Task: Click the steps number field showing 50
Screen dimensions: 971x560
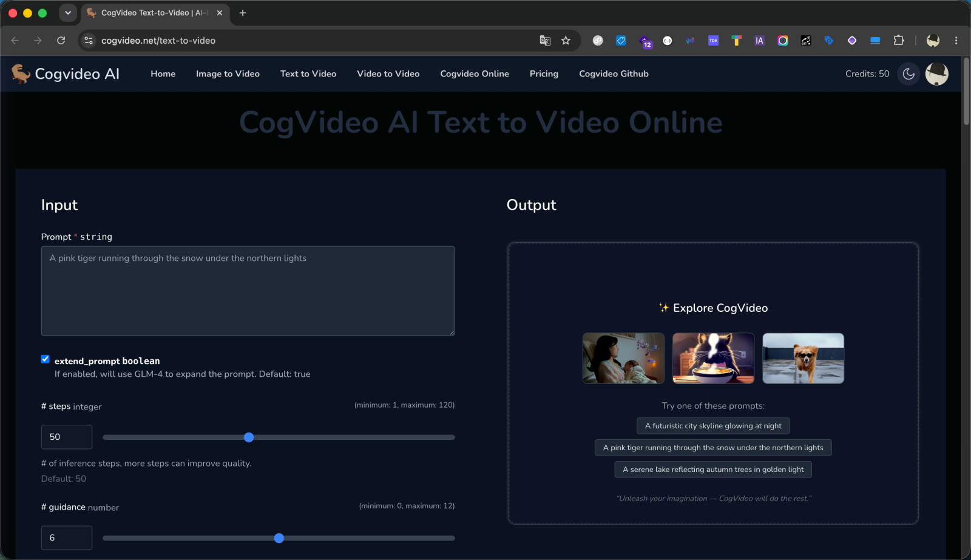Action: (67, 437)
